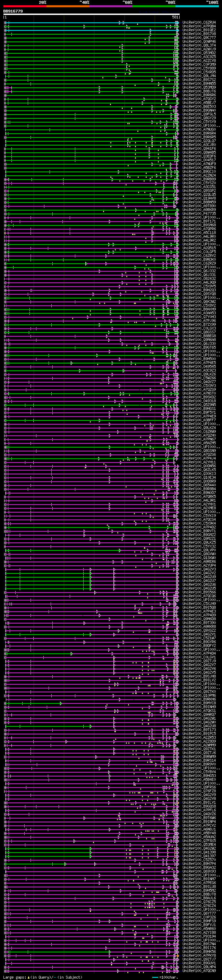The image size is (222, 980).
Task: Select label UniRef100_O49545
Action: [x=199, y=367]
